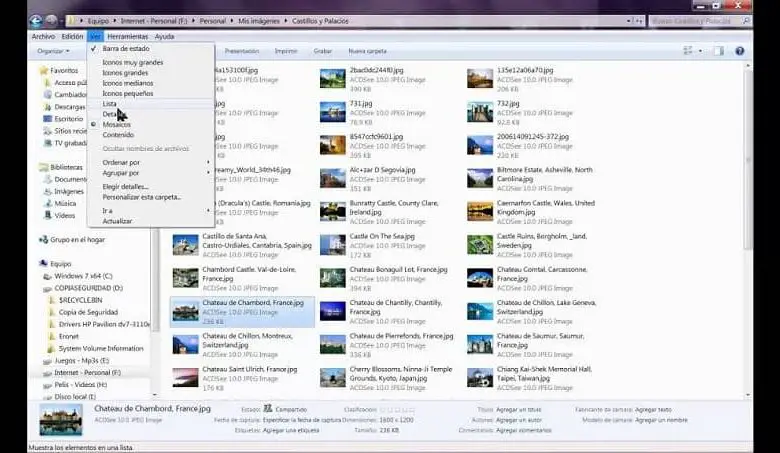Click the change view icon in toolbar
Screen dimensions: 780x453
click(688, 50)
